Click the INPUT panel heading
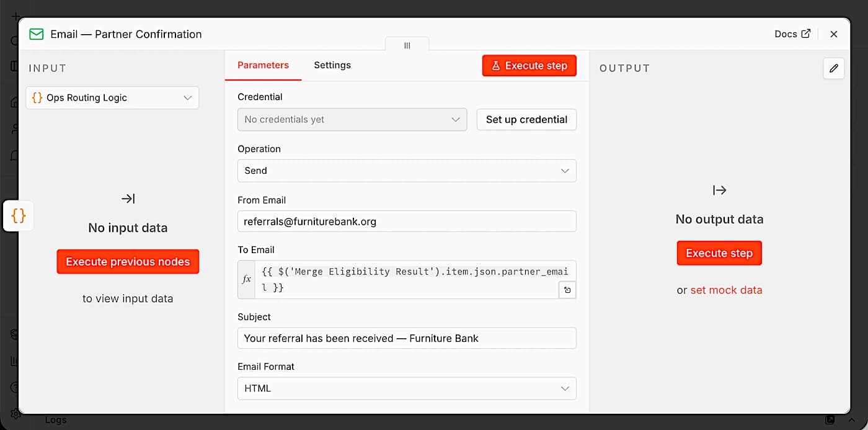This screenshot has height=430, width=868. coord(47,68)
